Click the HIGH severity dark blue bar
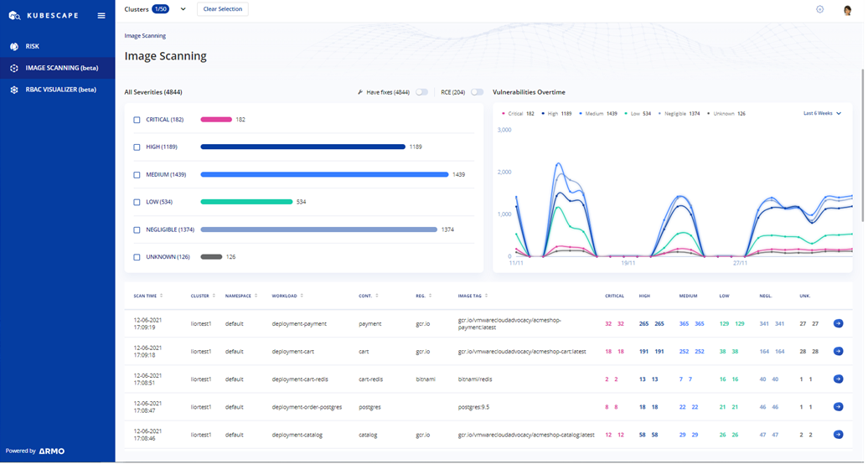Screen dimensions: 868x469 tap(302, 147)
